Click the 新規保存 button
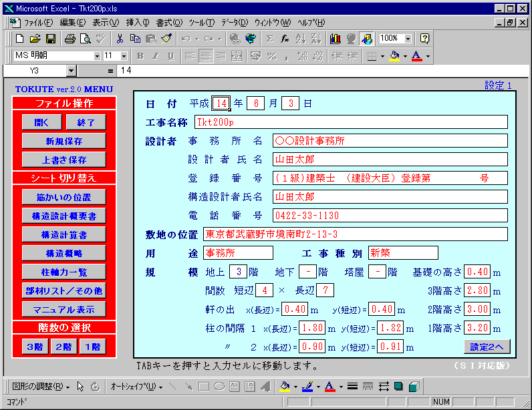532x410 pixels. 64,141
